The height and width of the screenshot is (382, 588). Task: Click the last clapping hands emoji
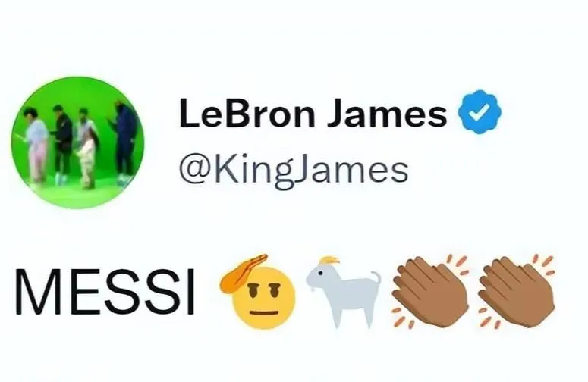[517, 291]
